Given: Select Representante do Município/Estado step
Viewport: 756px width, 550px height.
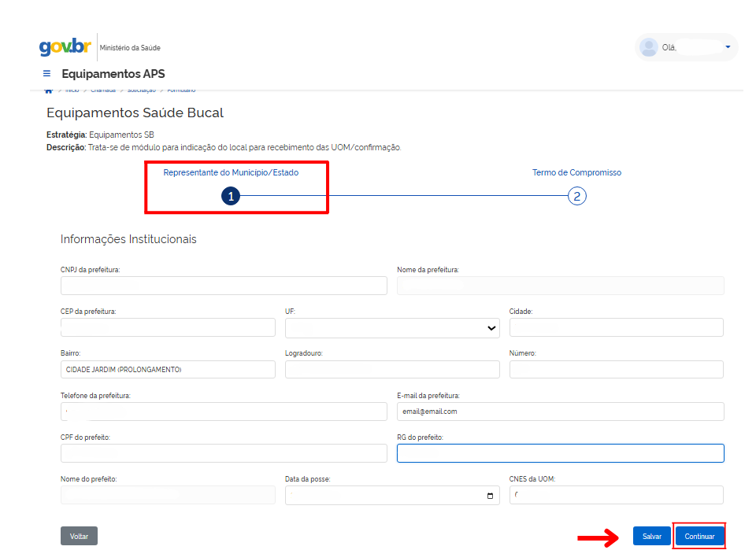Looking at the screenshot, I should tap(231, 172).
